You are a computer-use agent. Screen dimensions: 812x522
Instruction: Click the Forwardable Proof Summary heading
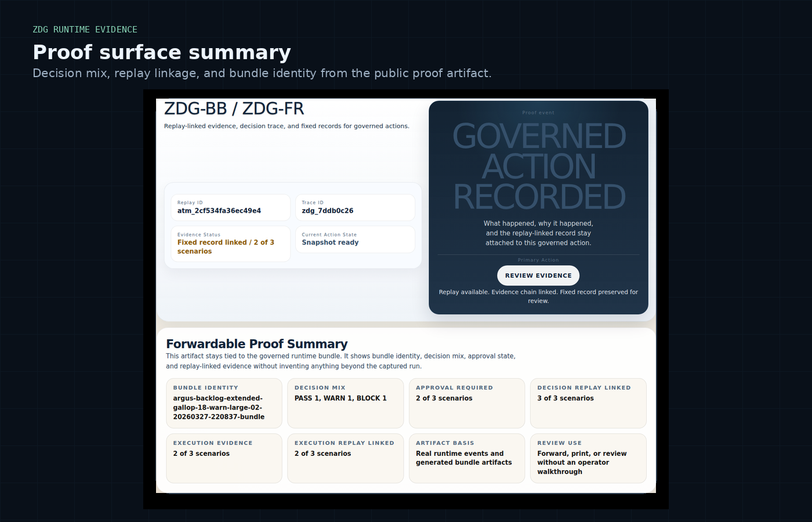click(x=257, y=344)
